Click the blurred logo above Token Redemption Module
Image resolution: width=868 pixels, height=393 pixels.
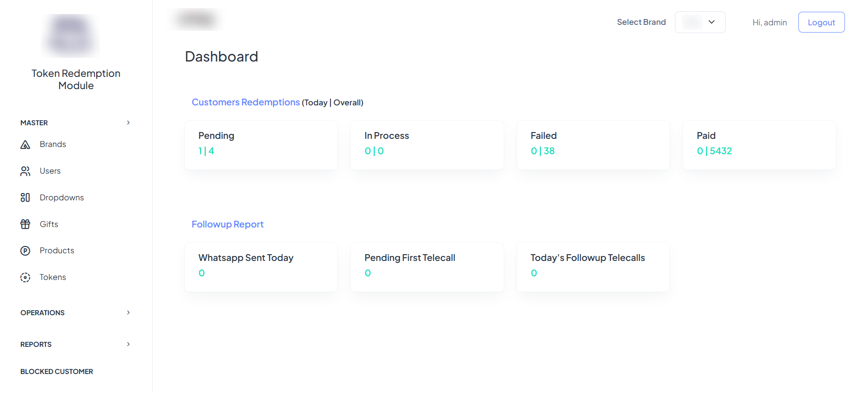tap(71, 36)
